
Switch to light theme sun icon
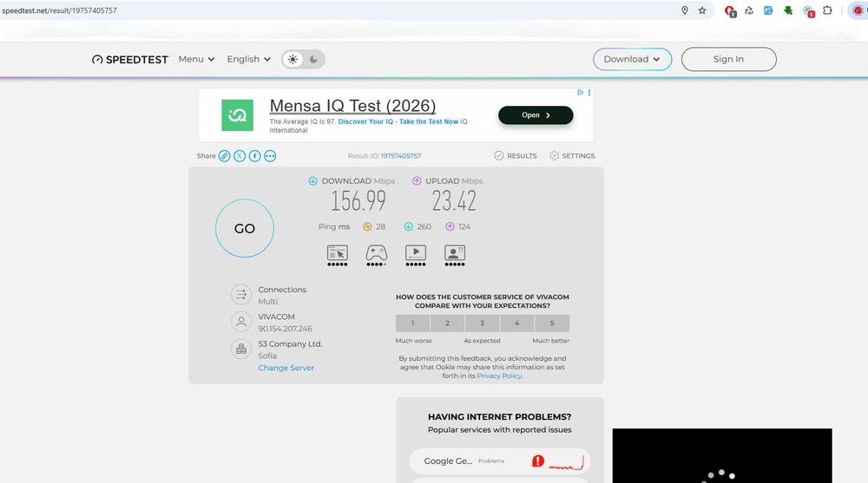[293, 59]
